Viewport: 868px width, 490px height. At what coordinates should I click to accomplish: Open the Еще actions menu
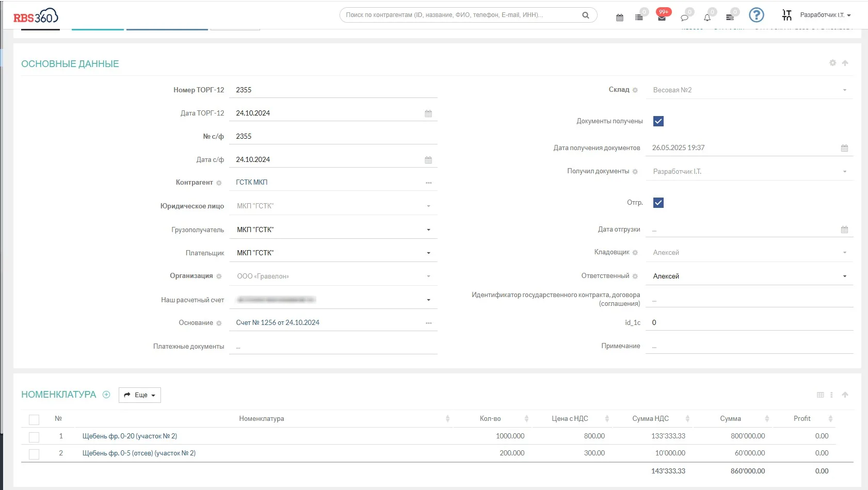(x=140, y=395)
